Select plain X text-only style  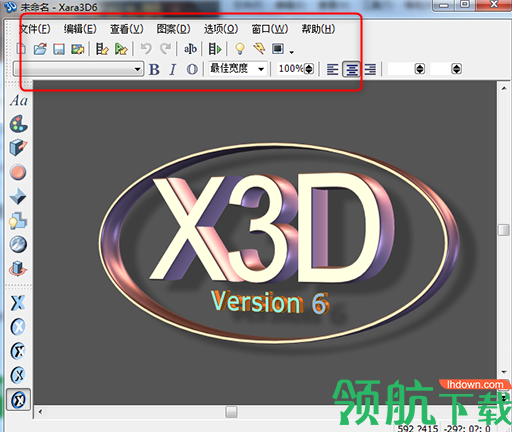coord(18,303)
